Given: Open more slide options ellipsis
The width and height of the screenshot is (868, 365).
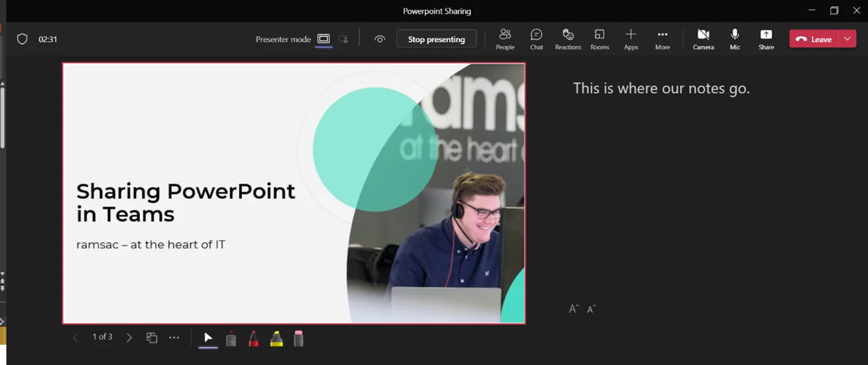Looking at the screenshot, I should pos(174,338).
